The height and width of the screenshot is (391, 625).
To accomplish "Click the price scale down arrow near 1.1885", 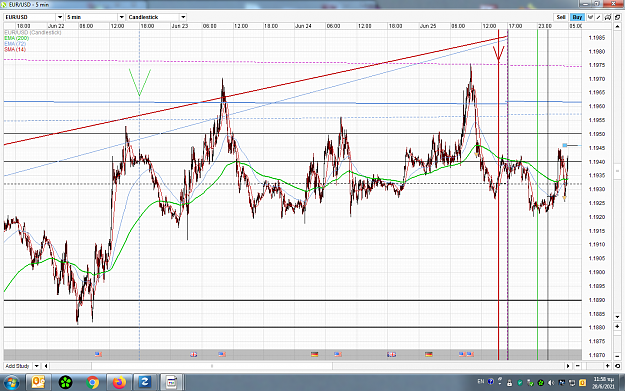I will click(617, 317).
